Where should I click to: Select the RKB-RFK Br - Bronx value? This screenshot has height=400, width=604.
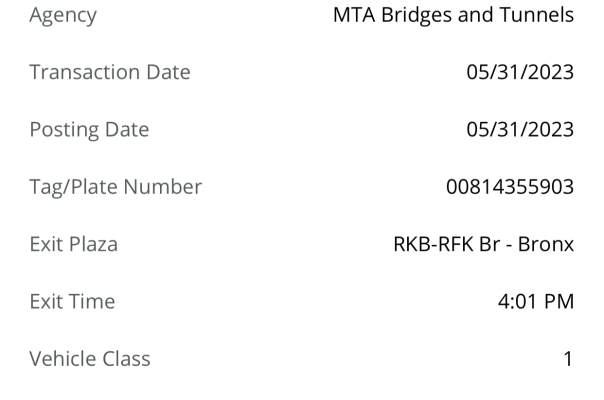coord(484,244)
